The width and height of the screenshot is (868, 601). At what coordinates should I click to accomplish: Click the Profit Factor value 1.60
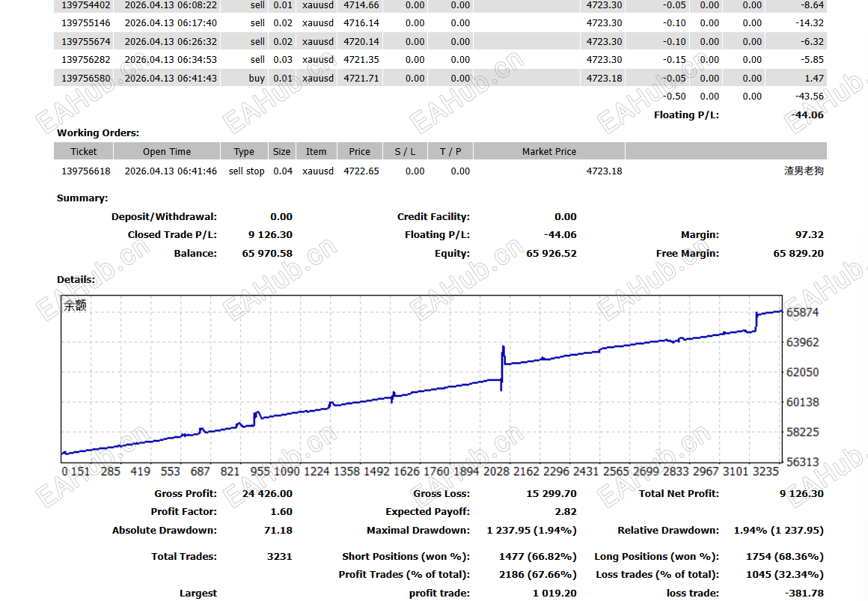point(282,512)
